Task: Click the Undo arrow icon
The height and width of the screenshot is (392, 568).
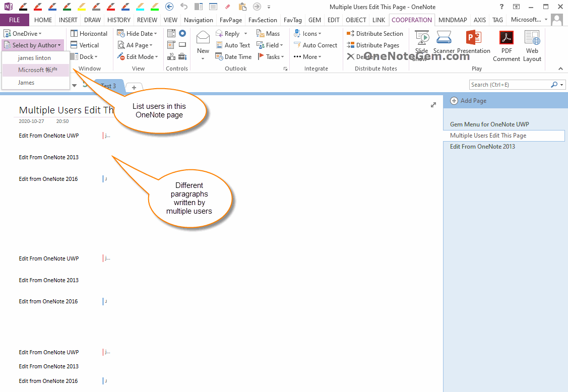Action: tap(184, 7)
